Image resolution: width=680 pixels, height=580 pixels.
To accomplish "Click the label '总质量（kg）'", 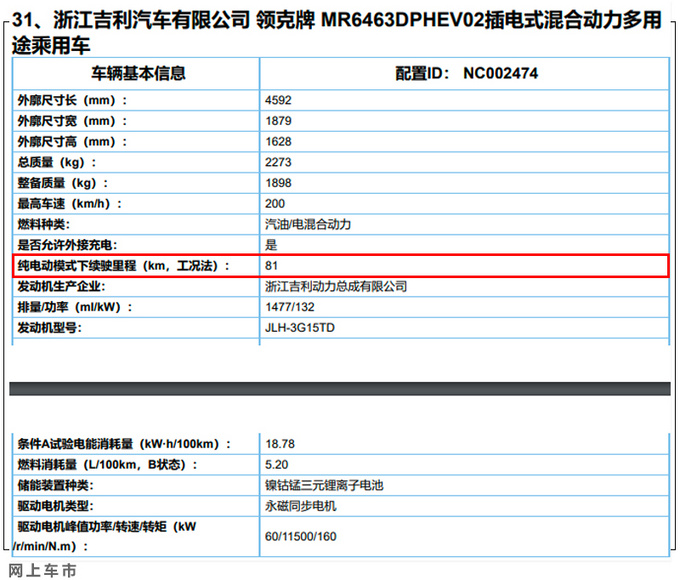I will click(57, 163).
